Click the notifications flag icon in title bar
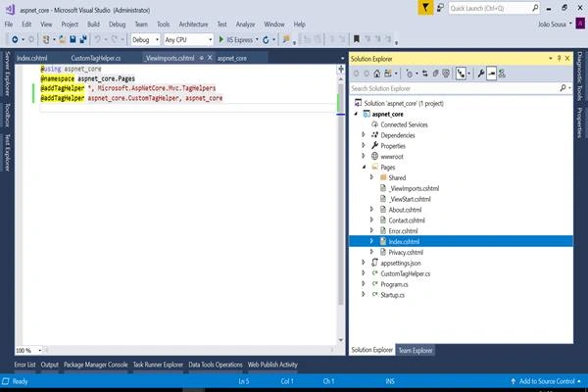Viewport: 588px width, 392px height. 425,8
